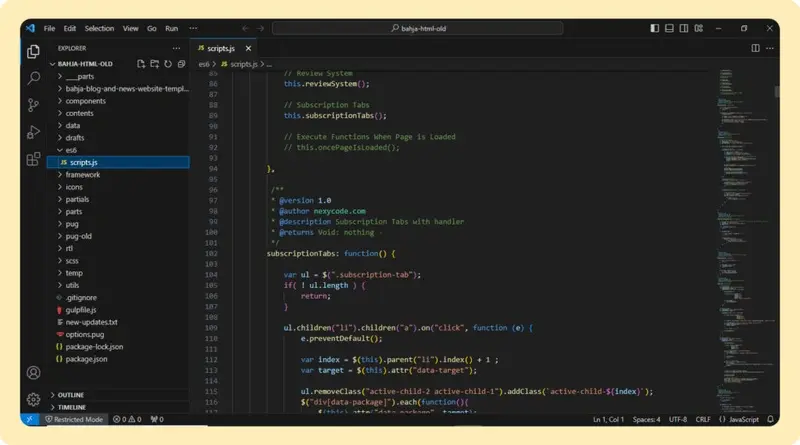Change line endings via CRLF
This screenshot has width=800, height=445.
click(x=703, y=419)
